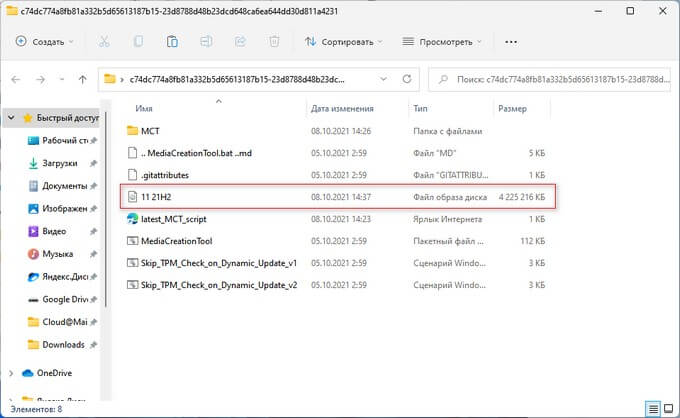Image resolution: width=680 pixels, height=418 pixels.
Task: Switch to large icons view in status bar
Action: (669, 408)
